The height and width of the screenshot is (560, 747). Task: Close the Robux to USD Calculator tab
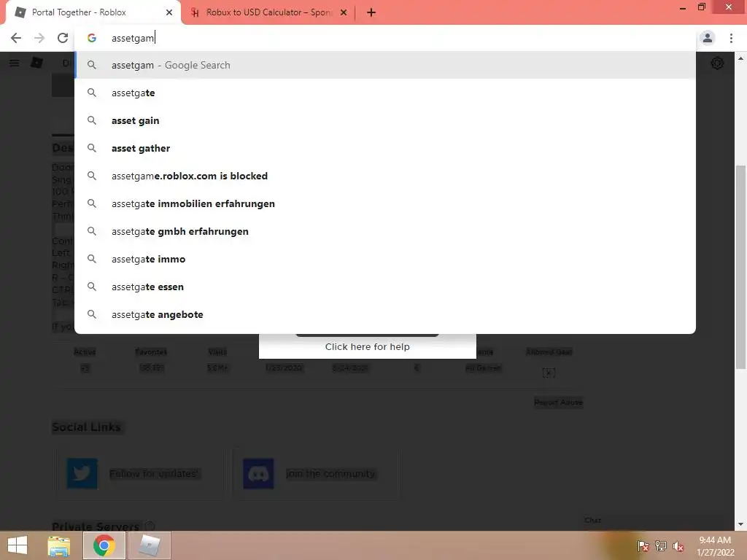click(344, 12)
